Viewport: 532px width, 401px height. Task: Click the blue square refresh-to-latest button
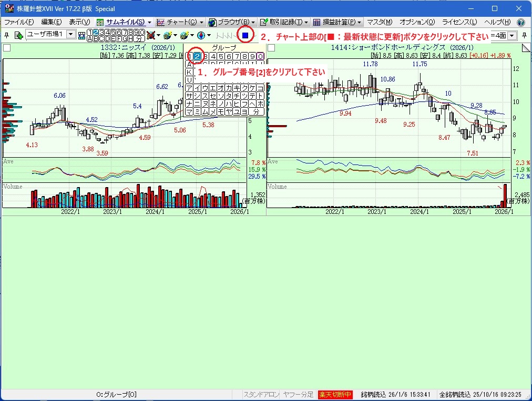tap(245, 35)
